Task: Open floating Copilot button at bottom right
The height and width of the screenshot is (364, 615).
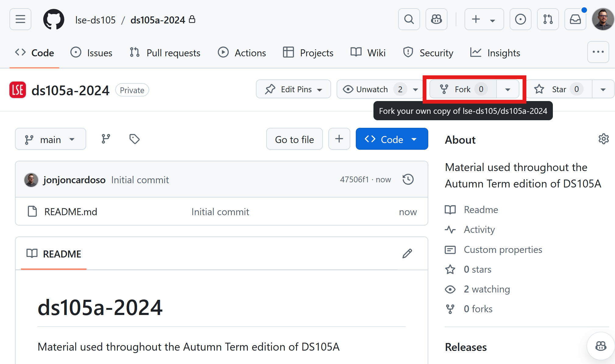Action: [601, 346]
